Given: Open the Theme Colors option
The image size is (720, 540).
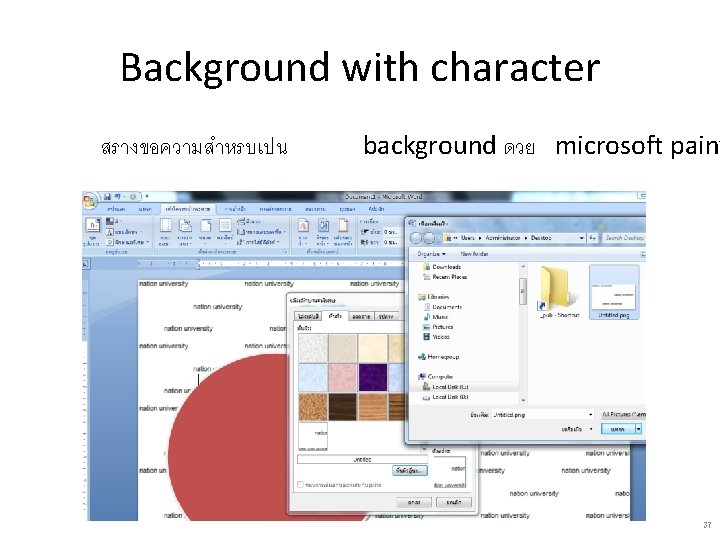Looking at the screenshot, I should click(x=112, y=221).
